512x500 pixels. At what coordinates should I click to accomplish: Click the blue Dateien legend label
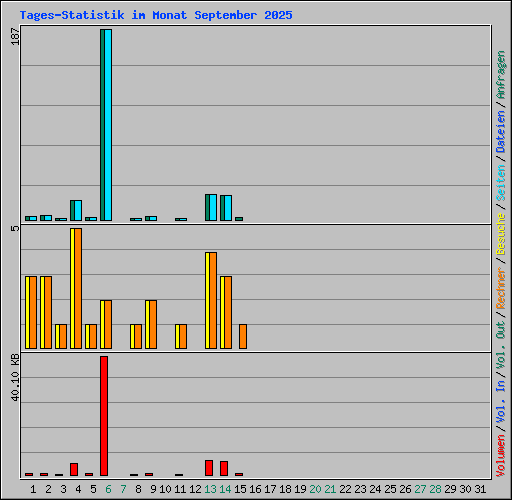pos(501,132)
